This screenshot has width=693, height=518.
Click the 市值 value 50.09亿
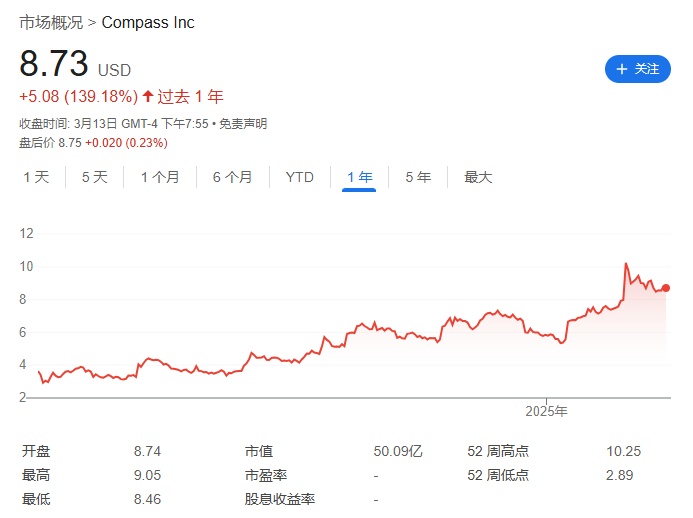click(x=398, y=451)
